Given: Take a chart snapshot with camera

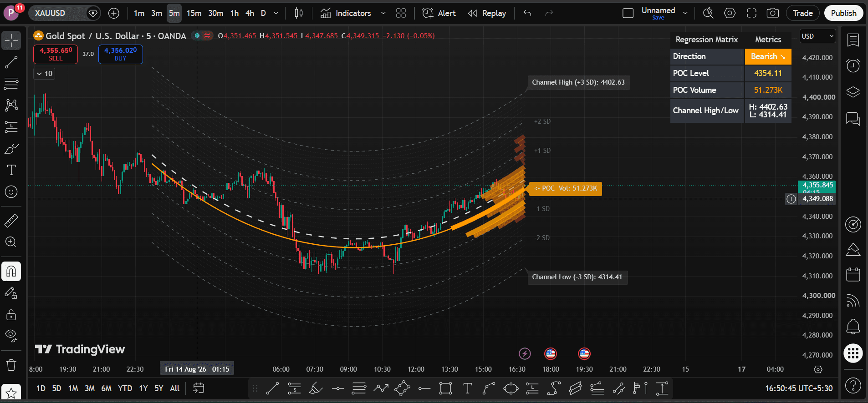Looking at the screenshot, I should 773,13.
